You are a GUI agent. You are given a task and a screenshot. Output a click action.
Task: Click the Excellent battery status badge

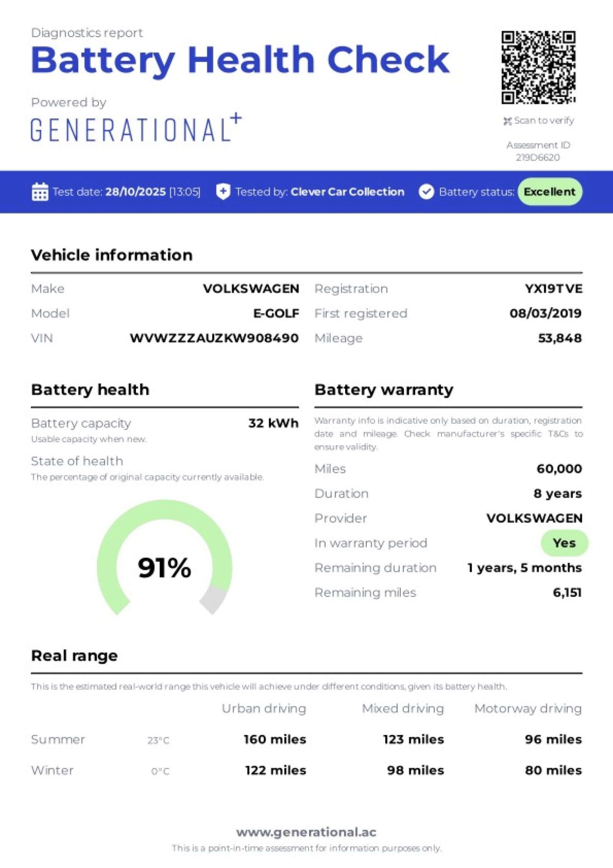pos(550,192)
